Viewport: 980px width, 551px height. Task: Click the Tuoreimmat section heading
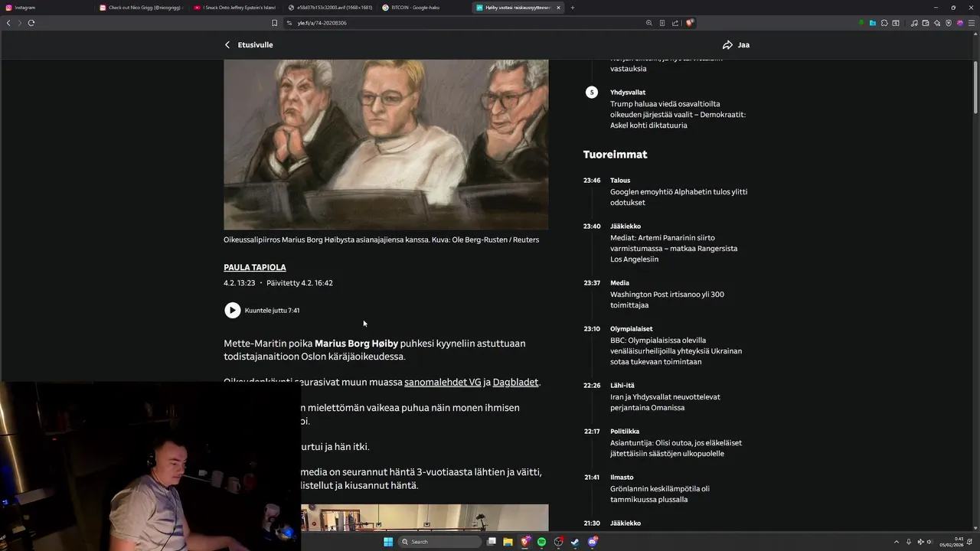pyautogui.click(x=615, y=155)
